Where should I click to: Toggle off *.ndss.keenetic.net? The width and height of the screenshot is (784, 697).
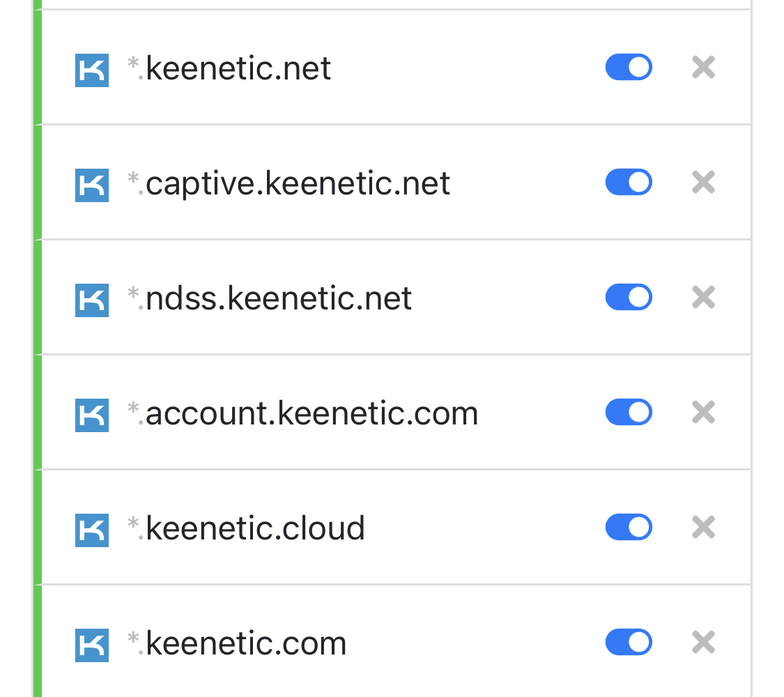pos(629,297)
